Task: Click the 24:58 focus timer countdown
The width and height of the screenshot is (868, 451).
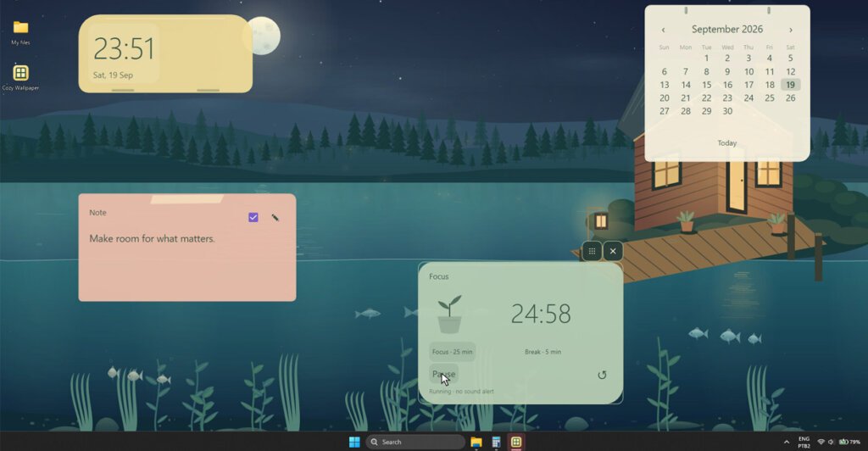Action: coord(540,314)
